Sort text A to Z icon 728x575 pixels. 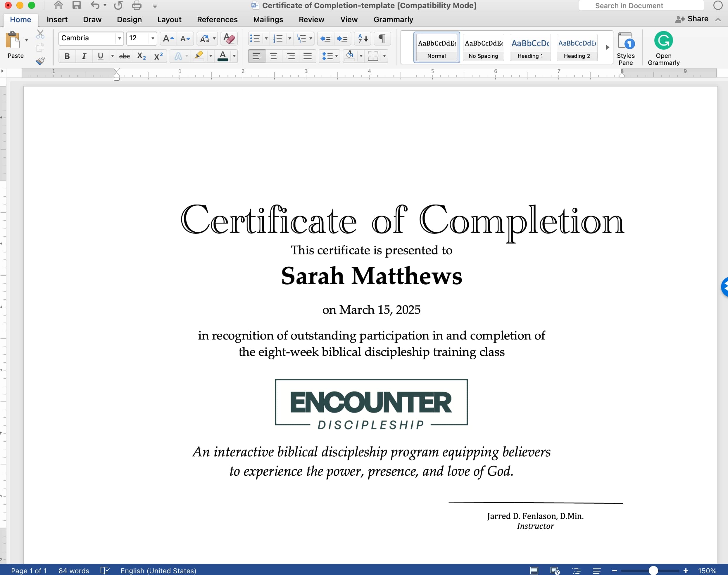pyautogui.click(x=363, y=38)
